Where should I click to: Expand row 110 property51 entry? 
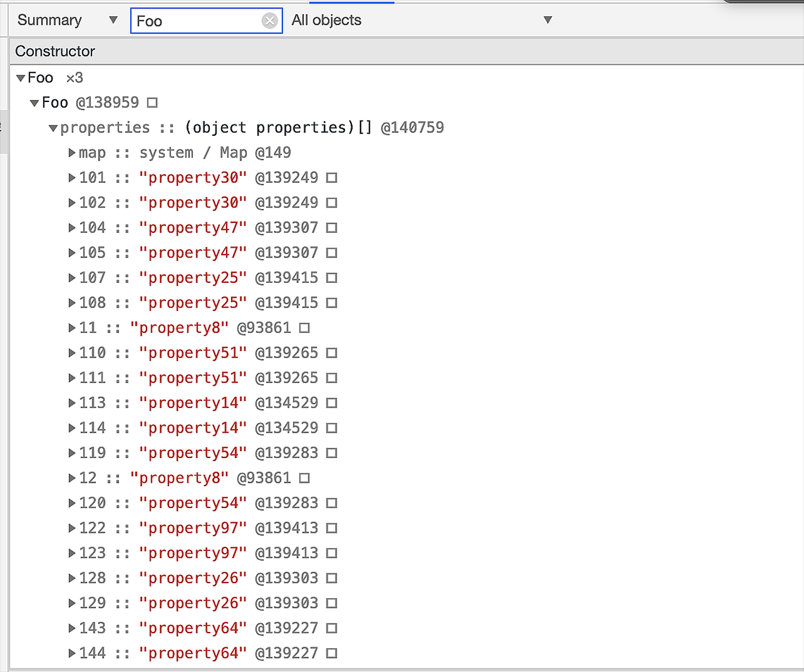point(72,353)
